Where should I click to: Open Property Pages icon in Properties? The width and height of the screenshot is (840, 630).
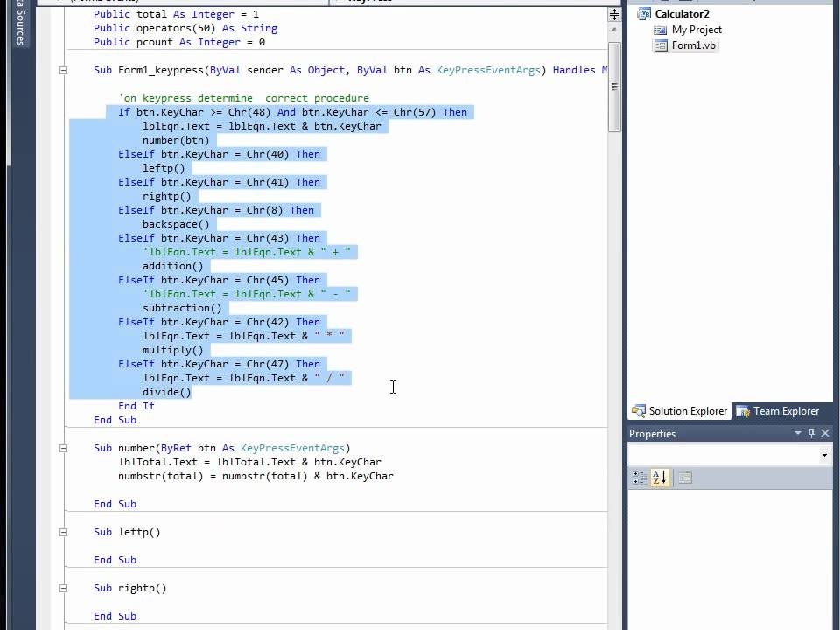coord(684,478)
